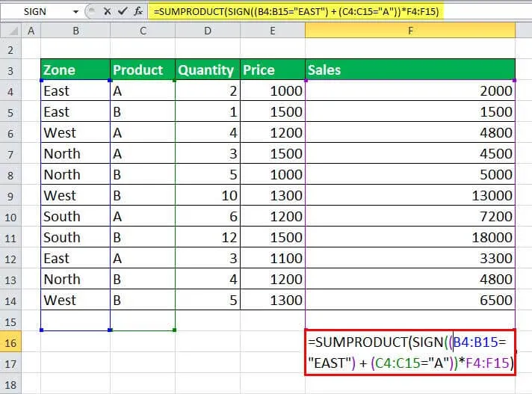The height and width of the screenshot is (394, 532).
Task: Click inside the formula bar text
Action: pyautogui.click(x=296, y=11)
